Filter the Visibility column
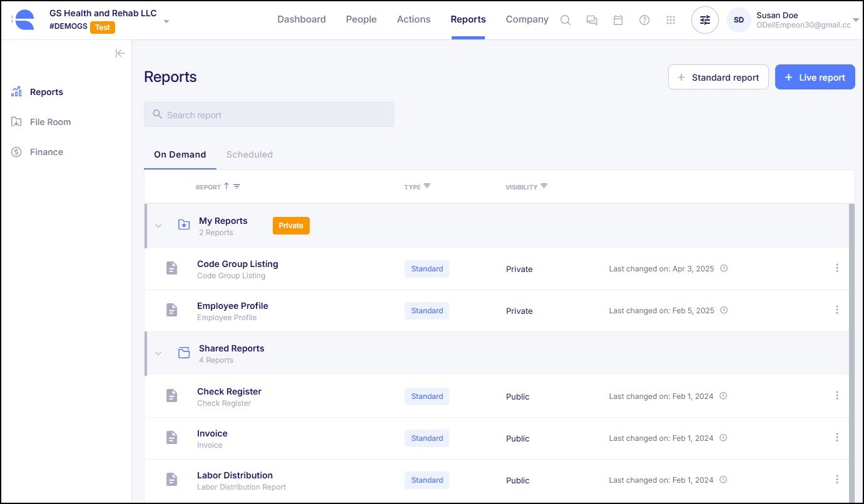This screenshot has height=504, width=864. coord(544,186)
